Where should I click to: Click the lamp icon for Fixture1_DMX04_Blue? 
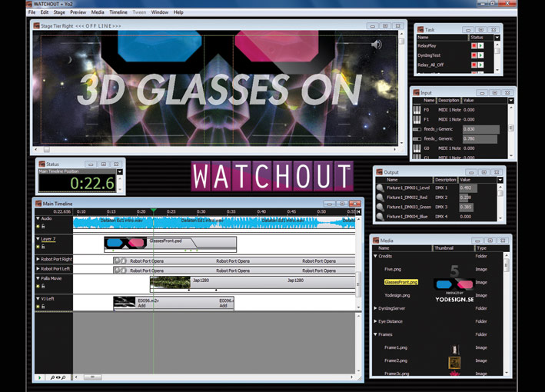381,217
